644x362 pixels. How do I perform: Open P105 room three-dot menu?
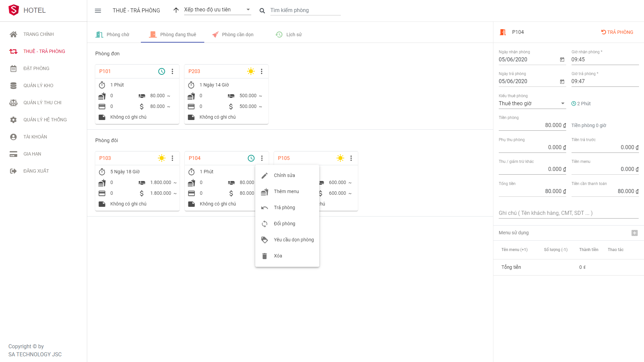pyautogui.click(x=351, y=158)
